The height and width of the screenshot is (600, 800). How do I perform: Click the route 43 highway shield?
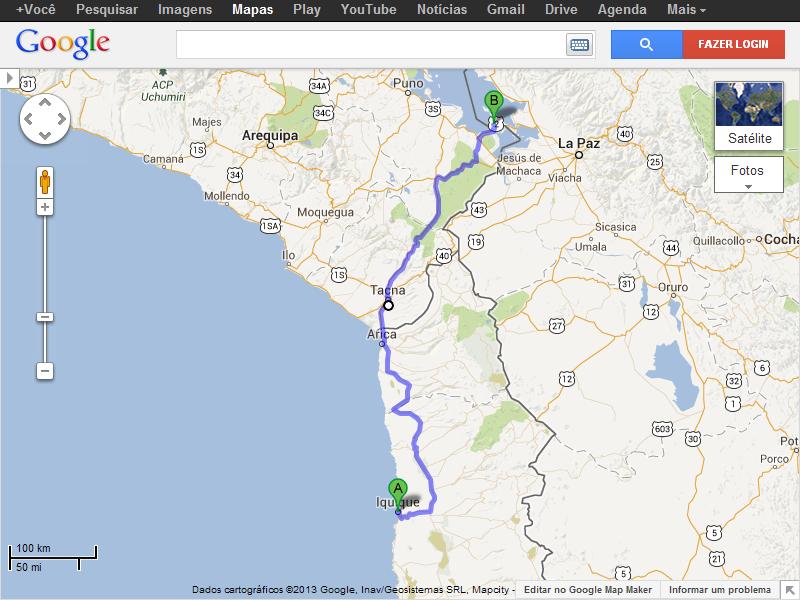479,210
